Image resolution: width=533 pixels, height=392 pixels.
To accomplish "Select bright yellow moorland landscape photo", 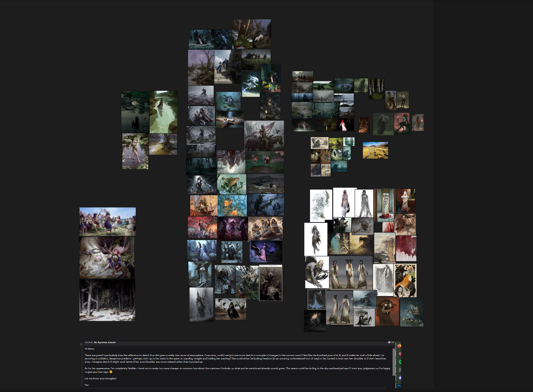I will pyautogui.click(x=375, y=150).
